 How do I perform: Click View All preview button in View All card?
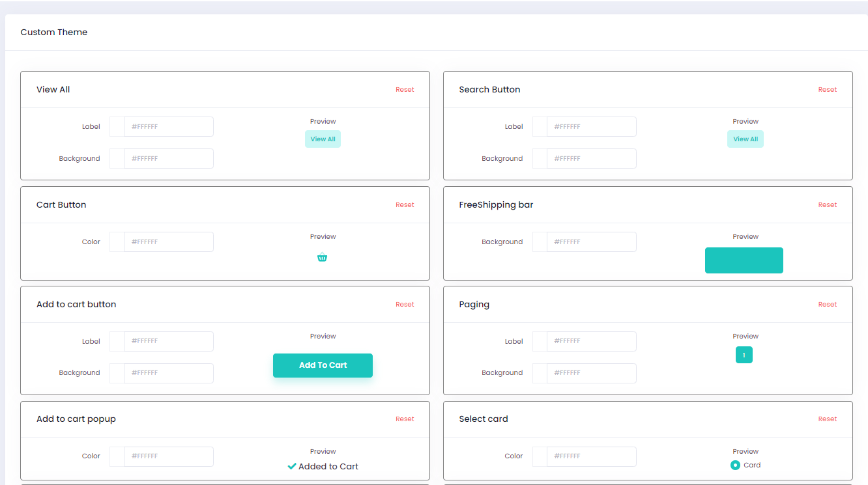pos(323,139)
